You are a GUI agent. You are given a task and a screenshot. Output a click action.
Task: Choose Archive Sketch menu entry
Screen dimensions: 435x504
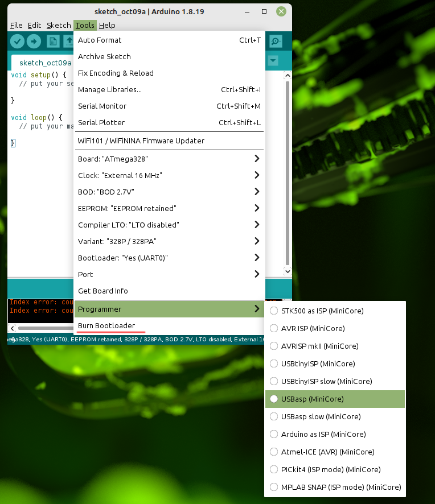point(169,56)
